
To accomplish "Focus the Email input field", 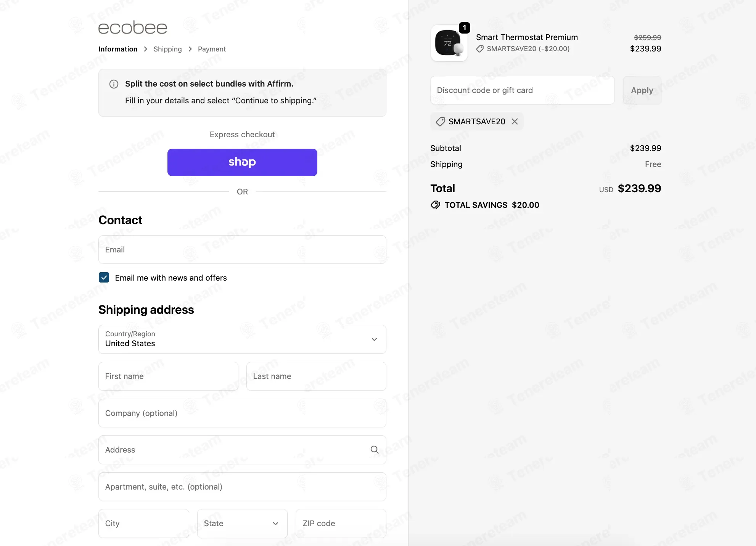I will [x=242, y=250].
